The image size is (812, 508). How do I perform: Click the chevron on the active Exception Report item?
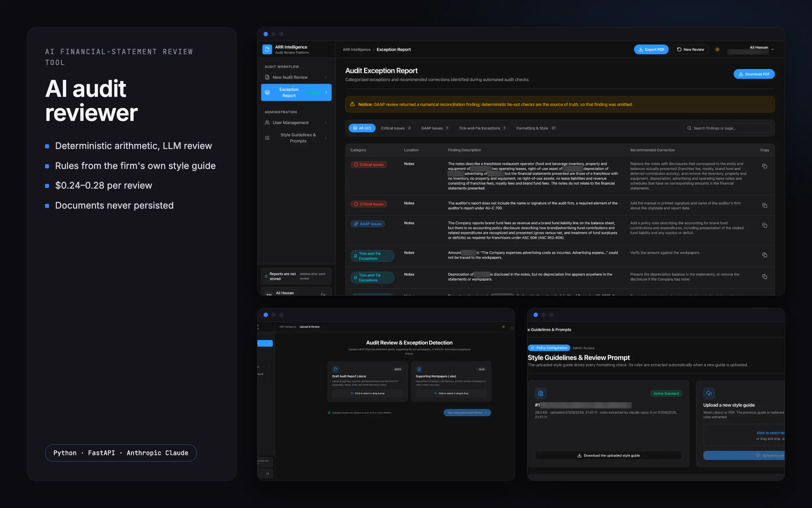(x=326, y=92)
